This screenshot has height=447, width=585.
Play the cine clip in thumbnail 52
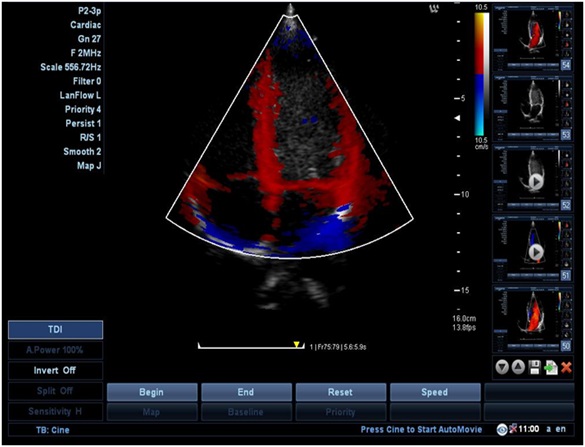tap(536, 182)
